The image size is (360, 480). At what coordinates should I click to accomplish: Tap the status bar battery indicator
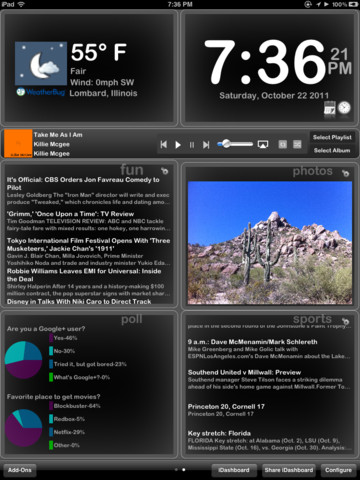click(x=353, y=4)
